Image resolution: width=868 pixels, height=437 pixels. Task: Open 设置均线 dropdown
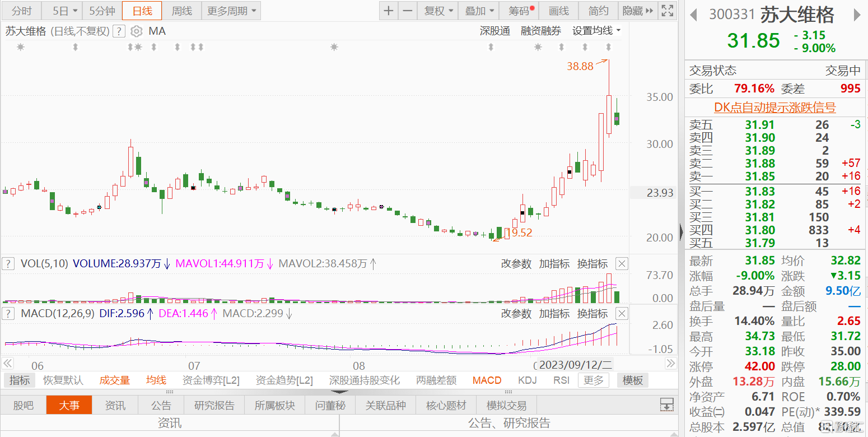point(596,31)
